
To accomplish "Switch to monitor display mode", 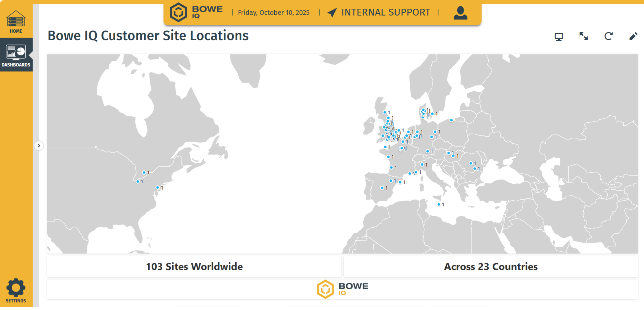I will (x=559, y=37).
